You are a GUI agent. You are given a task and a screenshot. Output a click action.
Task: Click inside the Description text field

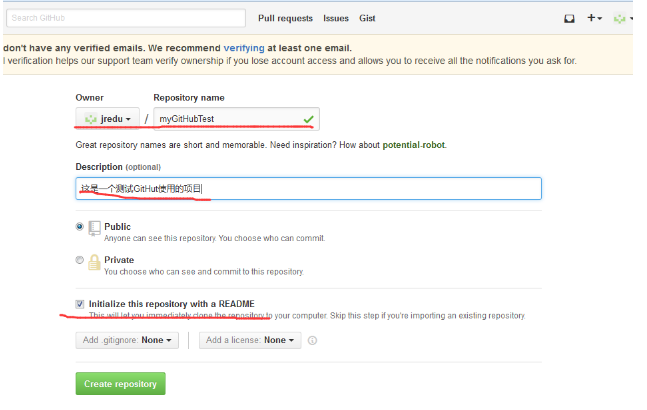[x=309, y=189]
